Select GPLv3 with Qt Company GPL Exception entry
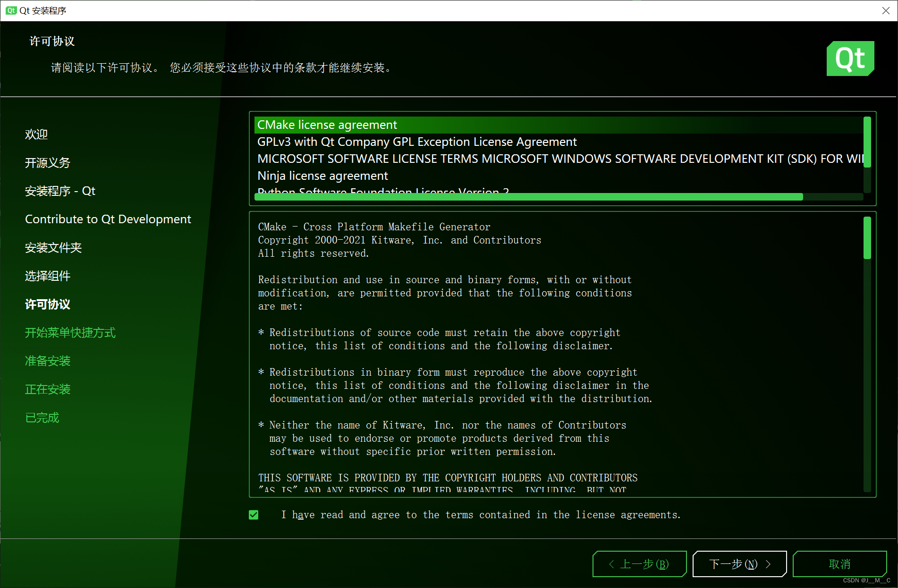 coord(559,142)
